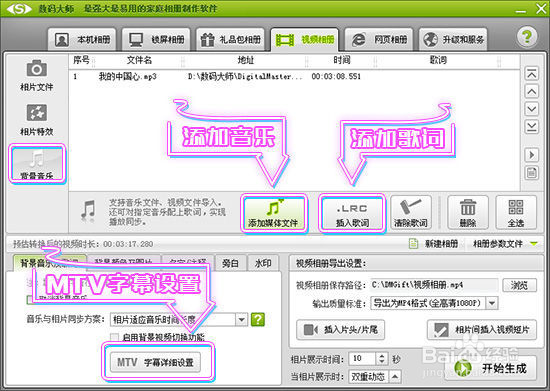Click 相片间插入视频短片 button

coord(482,330)
